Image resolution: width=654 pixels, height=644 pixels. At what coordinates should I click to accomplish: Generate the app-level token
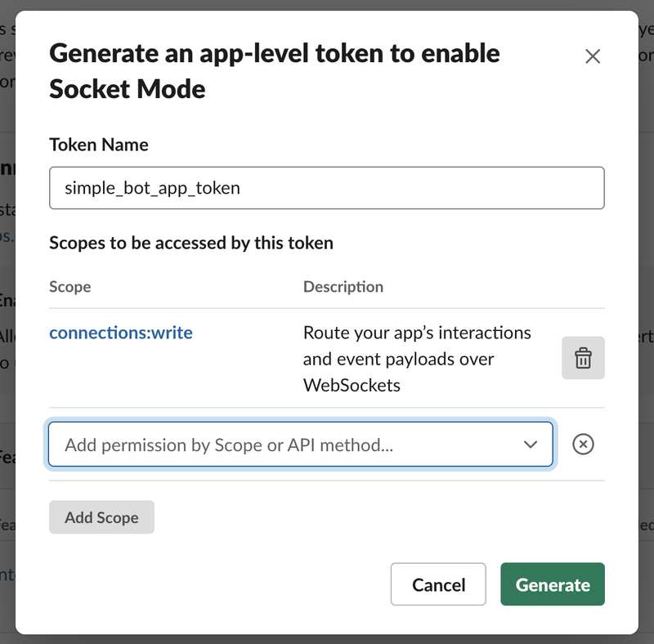coord(553,584)
